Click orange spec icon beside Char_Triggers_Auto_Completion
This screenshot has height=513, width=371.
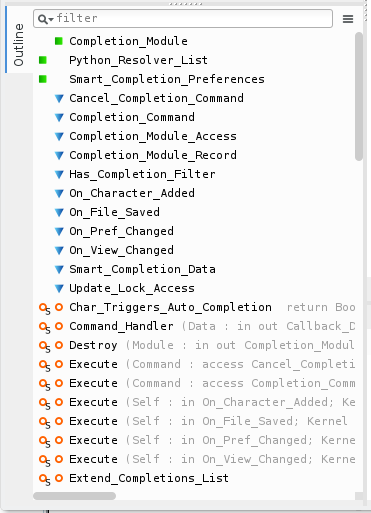tap(44, 308)
